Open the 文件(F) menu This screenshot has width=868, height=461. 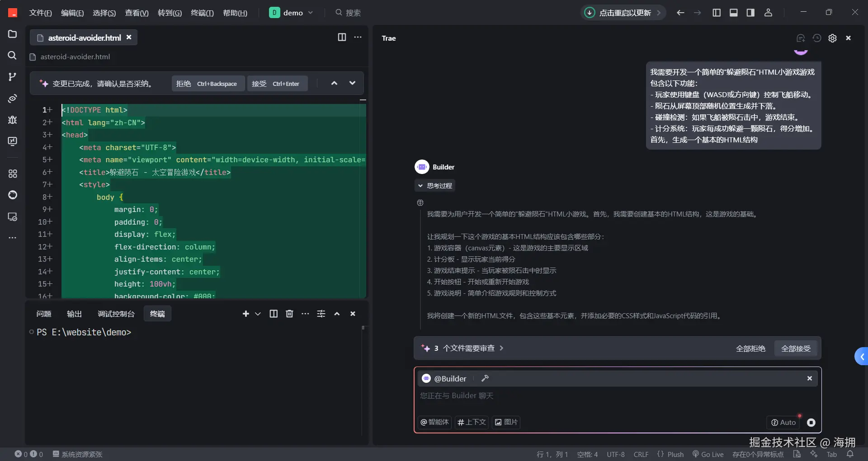tap(41, 13)
